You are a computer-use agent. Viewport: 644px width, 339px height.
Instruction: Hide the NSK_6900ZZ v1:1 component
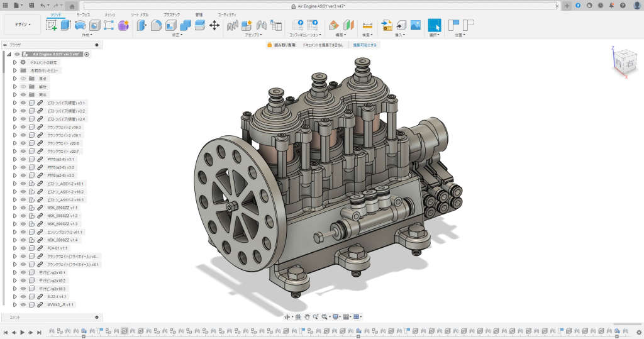click(x=23, y=208)
